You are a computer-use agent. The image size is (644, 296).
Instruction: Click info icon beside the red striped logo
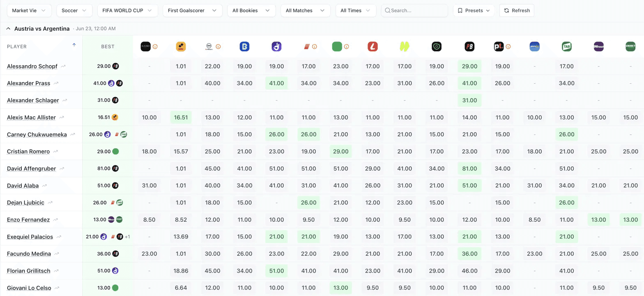coord(315,47)
